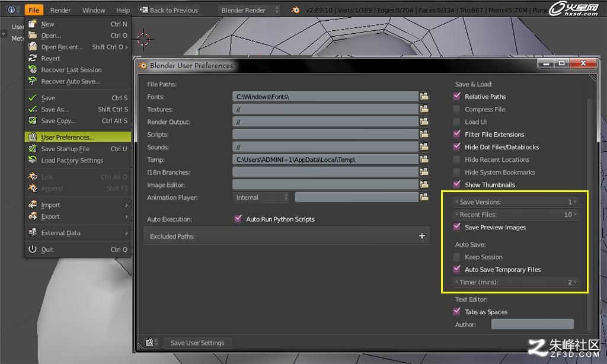Viewport: 607px width, 364px height.
Task: Click the Import icon in File menu
Action: (x=33, y=205)
